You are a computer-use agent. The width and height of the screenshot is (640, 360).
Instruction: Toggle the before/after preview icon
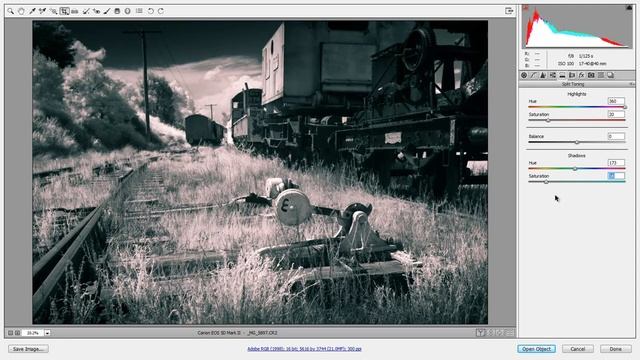coord(480,333)
